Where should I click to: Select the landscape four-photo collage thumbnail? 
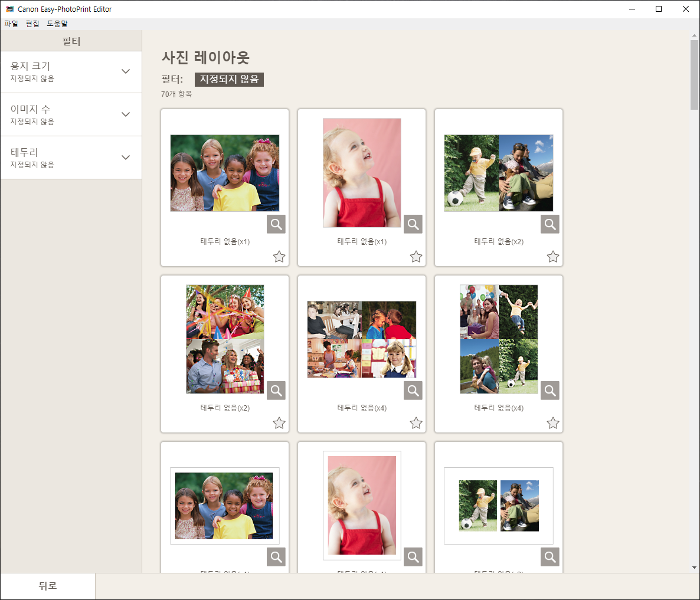[362, 339]
